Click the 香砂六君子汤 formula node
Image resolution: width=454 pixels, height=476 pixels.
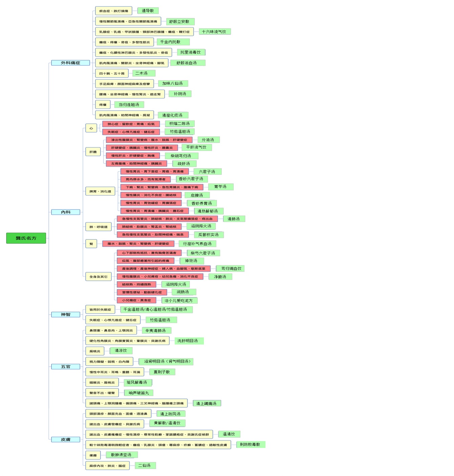click(x=191, y=179)
